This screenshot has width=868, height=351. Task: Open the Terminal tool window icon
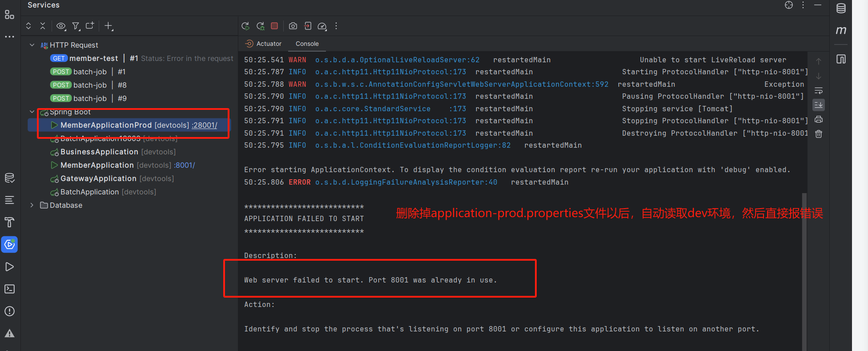[9, 289]
